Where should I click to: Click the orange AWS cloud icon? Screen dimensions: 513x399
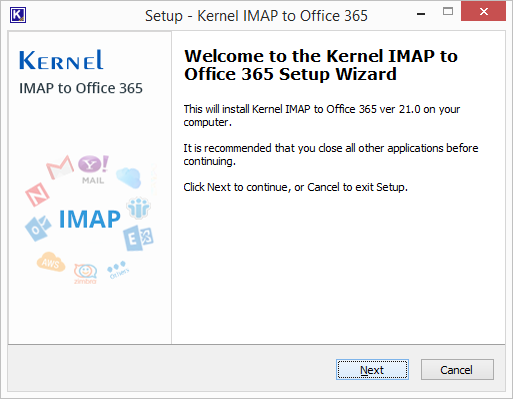(x=51, y=262)
